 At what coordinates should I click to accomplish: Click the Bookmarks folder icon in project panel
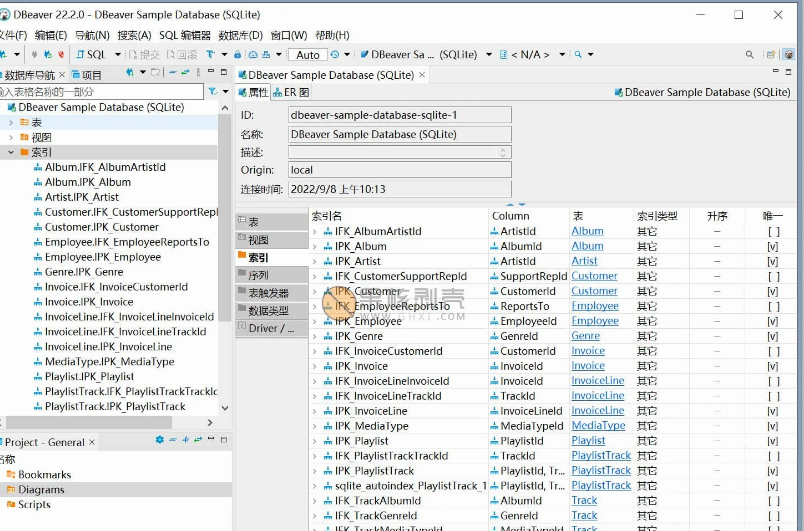pos(11,475)
